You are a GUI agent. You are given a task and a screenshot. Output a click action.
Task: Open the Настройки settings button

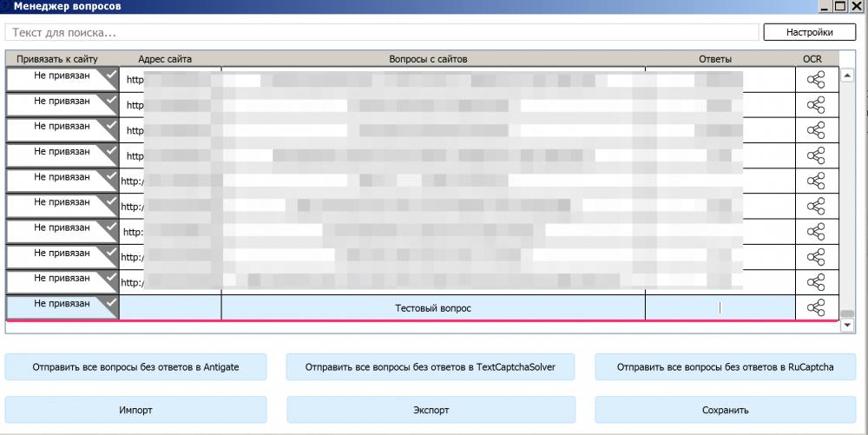coord(809,32)
